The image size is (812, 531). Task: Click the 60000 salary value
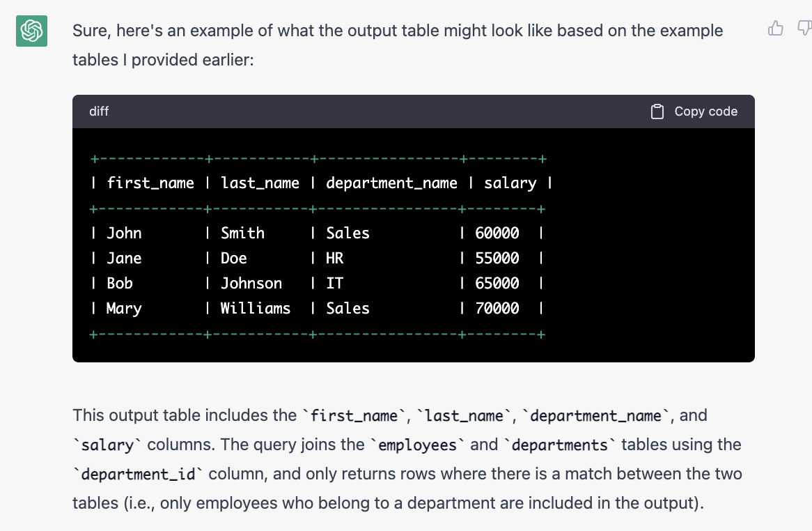point(497,233)
